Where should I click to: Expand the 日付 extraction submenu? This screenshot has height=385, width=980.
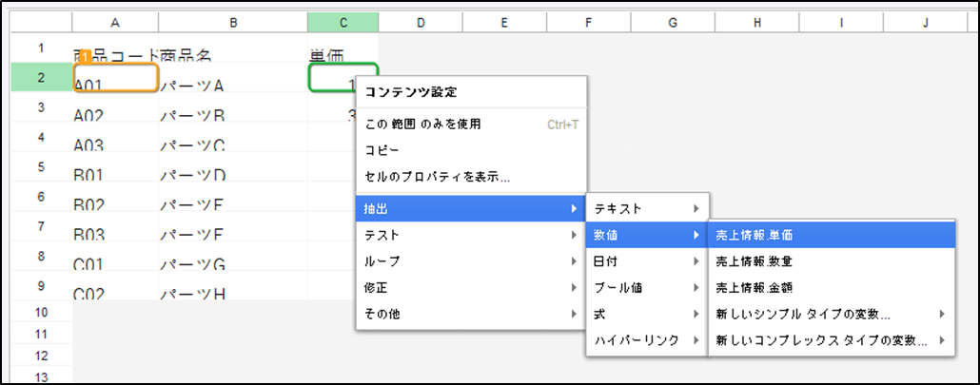point(646,260)
